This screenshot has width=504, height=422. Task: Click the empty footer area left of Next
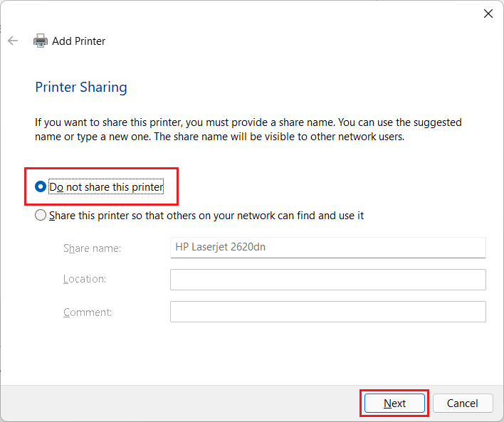tap(178, 403)
